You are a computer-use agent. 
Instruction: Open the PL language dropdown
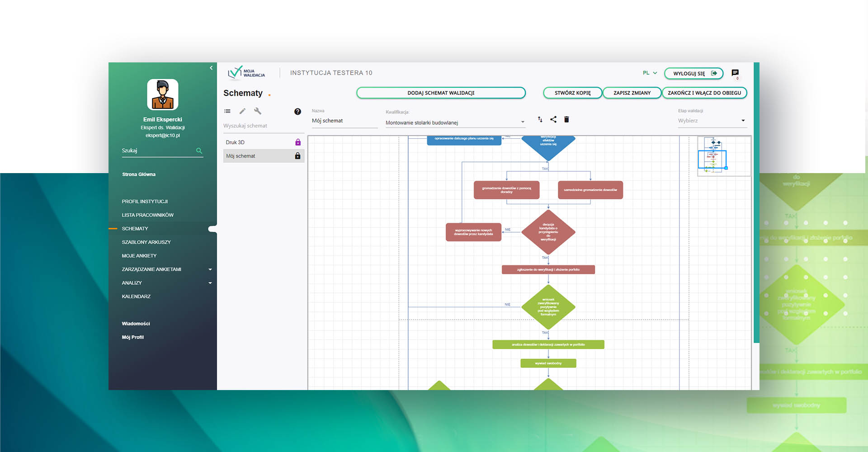[x=650, y=73]
